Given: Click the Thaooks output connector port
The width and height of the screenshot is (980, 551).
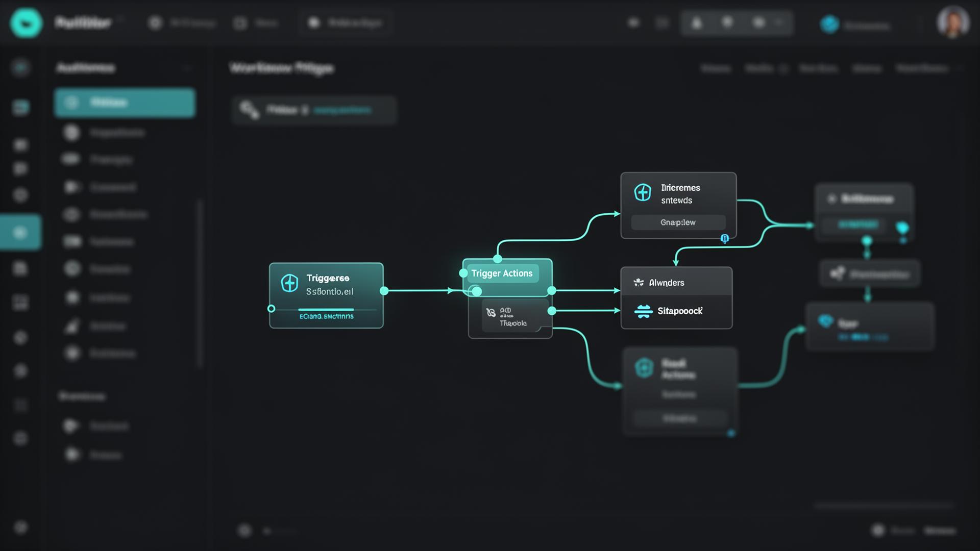Looking at the screenshot, I should tap(552, 311).
